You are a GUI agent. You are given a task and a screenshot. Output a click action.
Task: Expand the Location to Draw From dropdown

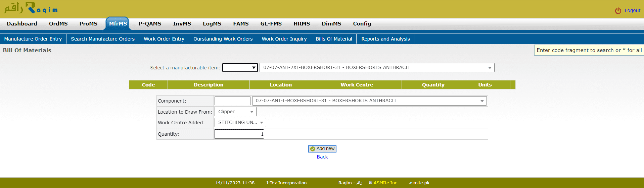click(x=235, y=112)
